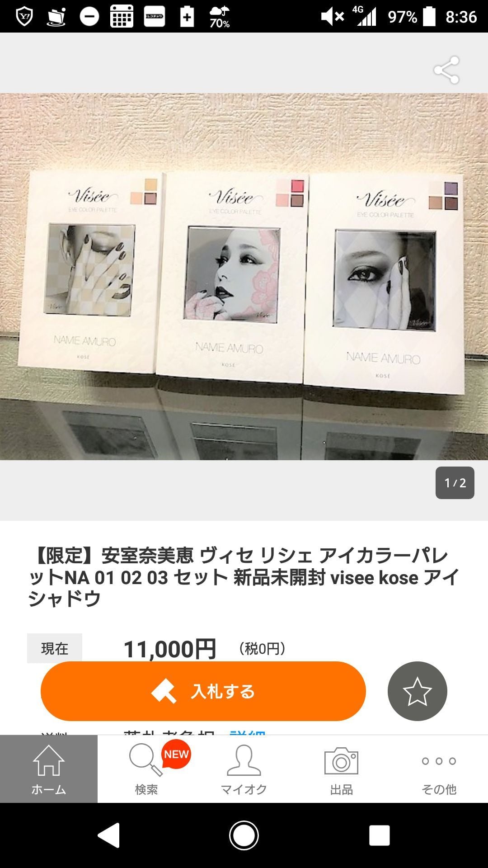The height and width of the screenshot is (868, 488).
Task: Open the その他 more options tab
Action: tap(439, 769)
